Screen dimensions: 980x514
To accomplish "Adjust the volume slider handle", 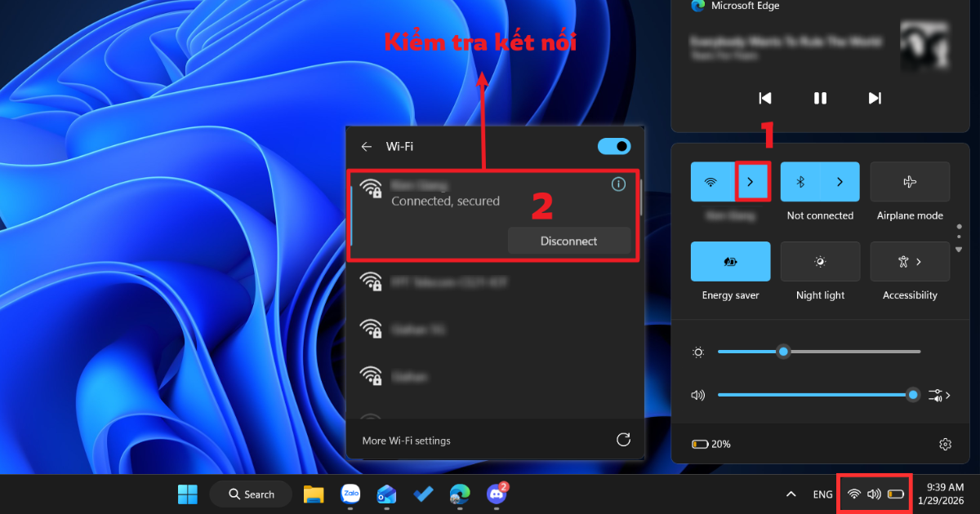I will pyautogui.click(x=913, y=395).
